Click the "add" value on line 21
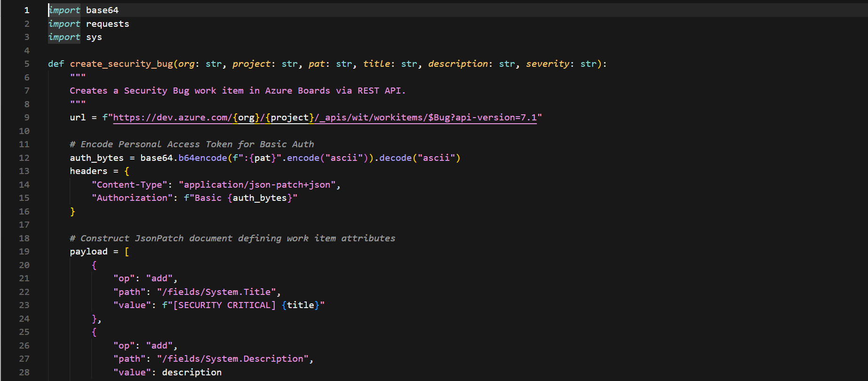 point(159,278)
